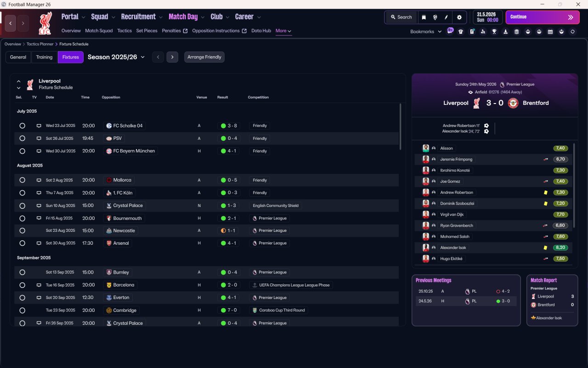Click the shirt icon in bookmarks bar

461,32
